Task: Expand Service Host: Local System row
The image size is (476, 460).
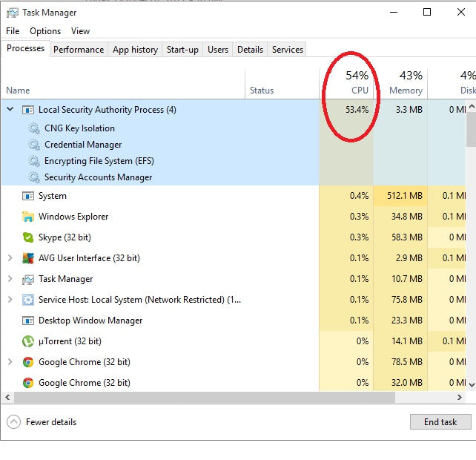Action: (10, 300)
